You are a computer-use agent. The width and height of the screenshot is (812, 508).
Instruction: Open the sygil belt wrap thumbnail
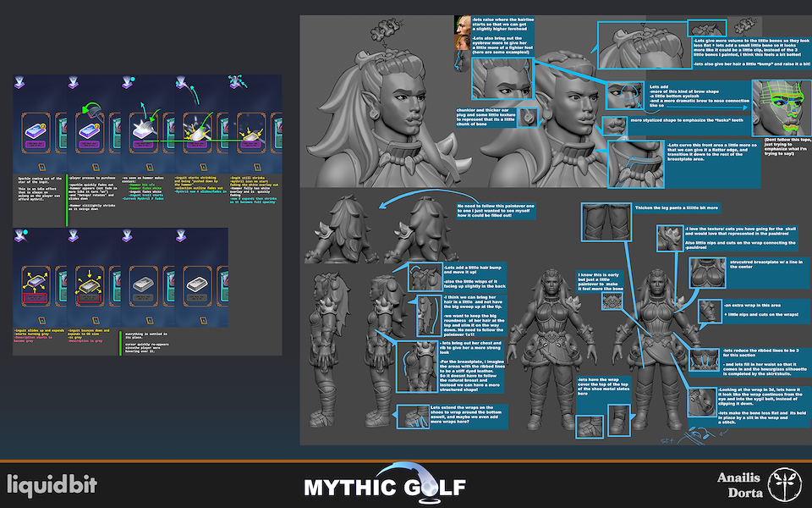[x=702, y=403]
